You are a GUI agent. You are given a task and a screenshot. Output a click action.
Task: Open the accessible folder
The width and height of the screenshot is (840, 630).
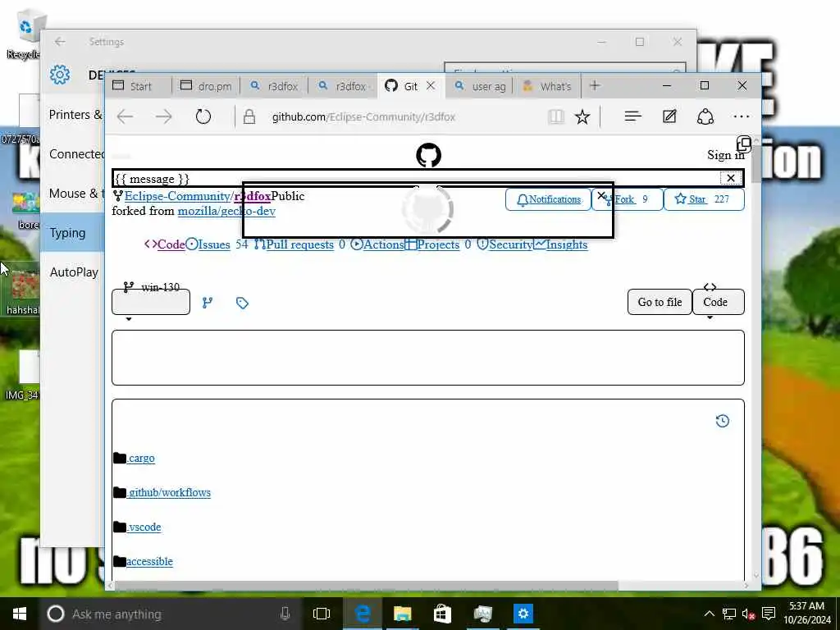[149, 561]
